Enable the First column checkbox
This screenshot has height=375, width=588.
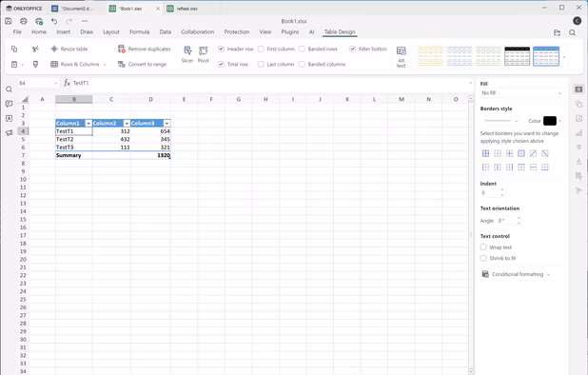click(x=261, y=49)
